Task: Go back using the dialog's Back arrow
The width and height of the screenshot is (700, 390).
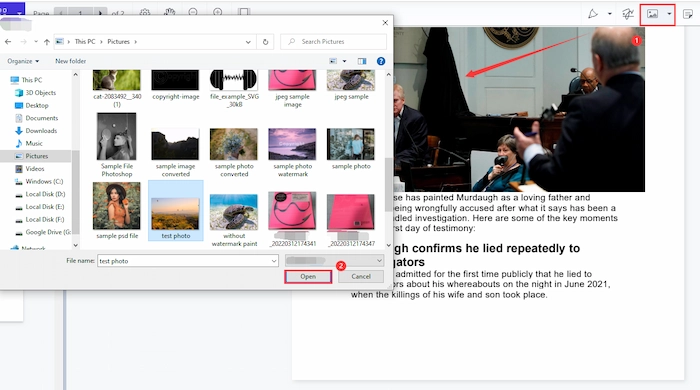Action: [x=8, y=41]
